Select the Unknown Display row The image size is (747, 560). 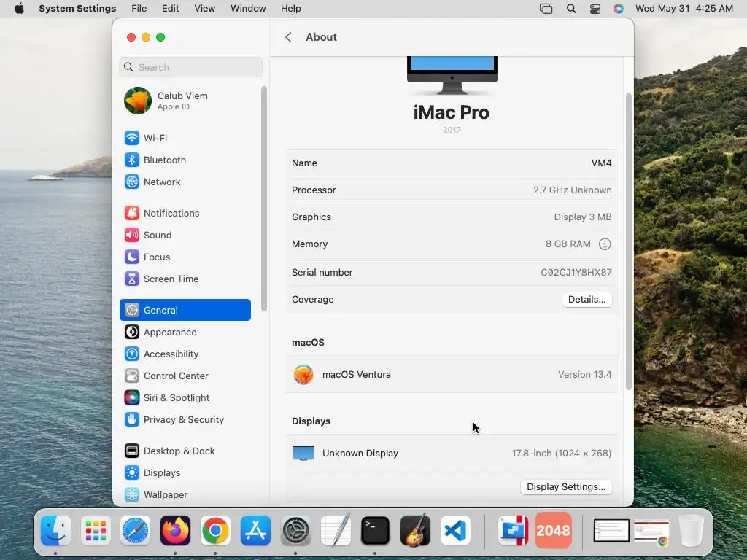click(x=452, y=454)
